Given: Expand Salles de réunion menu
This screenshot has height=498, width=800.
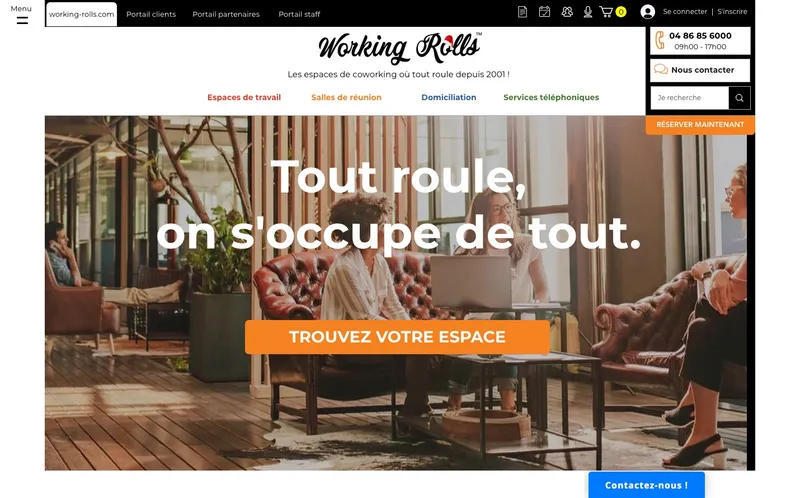Looking at the screenshot, I should (x=346, y=97).
